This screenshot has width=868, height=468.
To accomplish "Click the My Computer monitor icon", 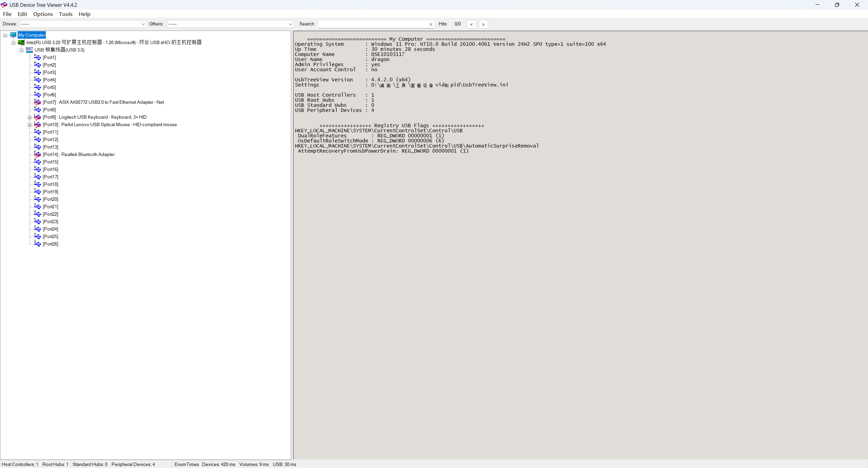I will [x=13, y=35].
